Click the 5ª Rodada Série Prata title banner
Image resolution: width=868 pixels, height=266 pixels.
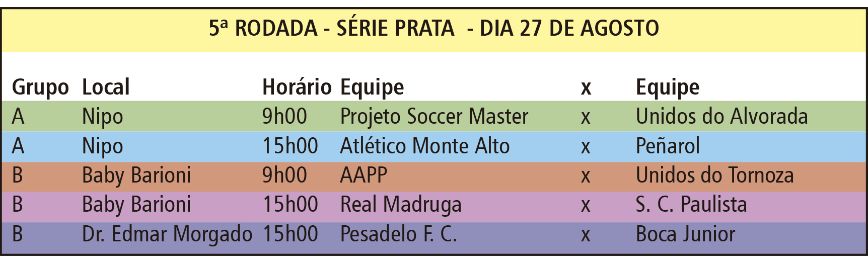[x=433, y=28]
